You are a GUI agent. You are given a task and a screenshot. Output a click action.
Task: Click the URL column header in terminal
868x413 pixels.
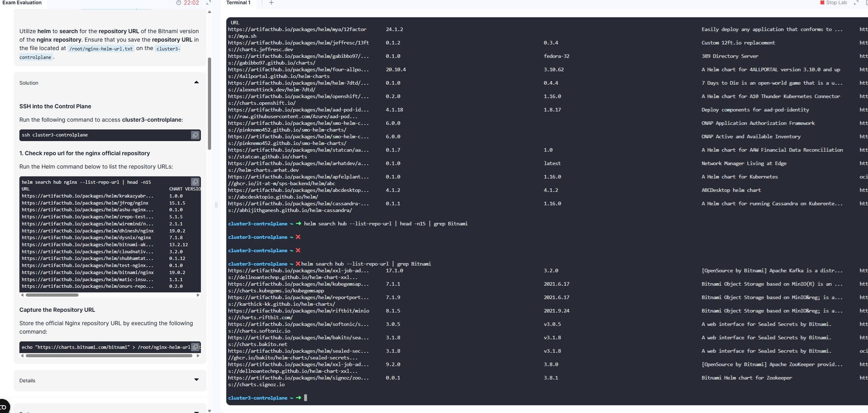[x=235, y=23]
